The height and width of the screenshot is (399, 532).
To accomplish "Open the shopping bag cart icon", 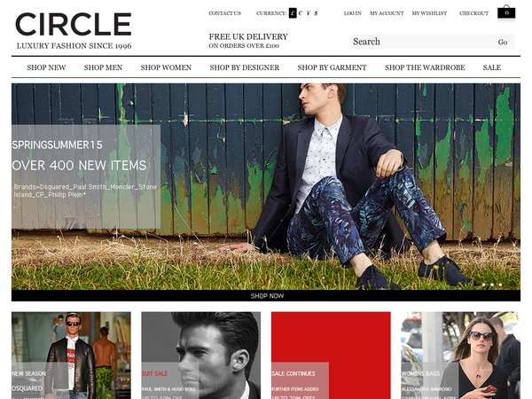I will pyautogui.click(x=506, y=12).
